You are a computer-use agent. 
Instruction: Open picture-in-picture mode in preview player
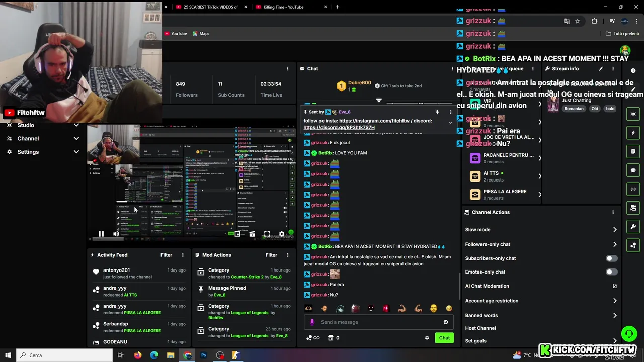pyautogui.click(x=237, y=234)
